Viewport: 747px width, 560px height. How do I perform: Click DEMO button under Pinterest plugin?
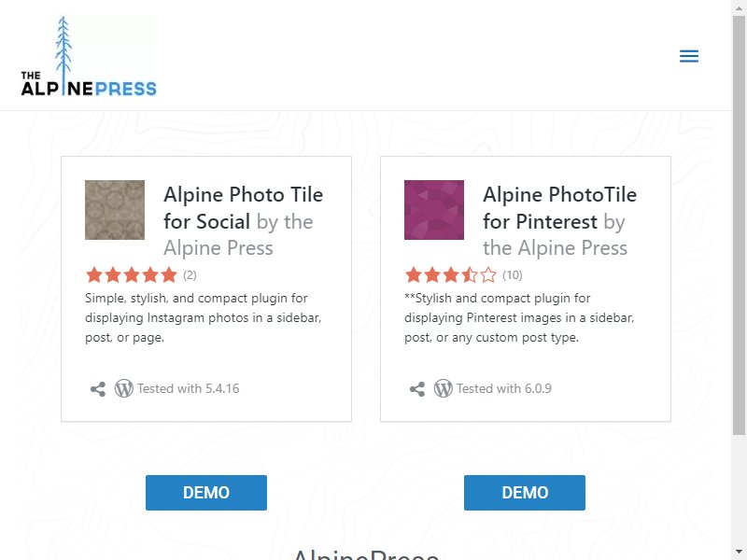click(x=525, y=493)
